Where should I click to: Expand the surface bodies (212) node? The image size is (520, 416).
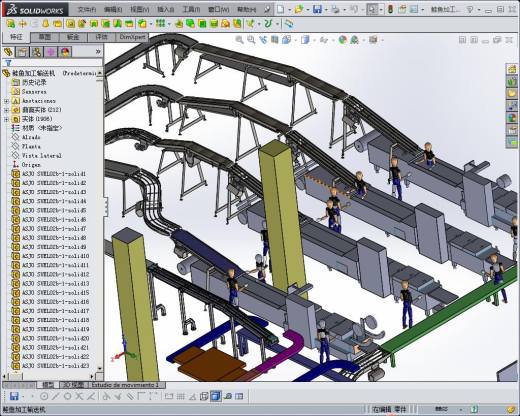[6, 110]
